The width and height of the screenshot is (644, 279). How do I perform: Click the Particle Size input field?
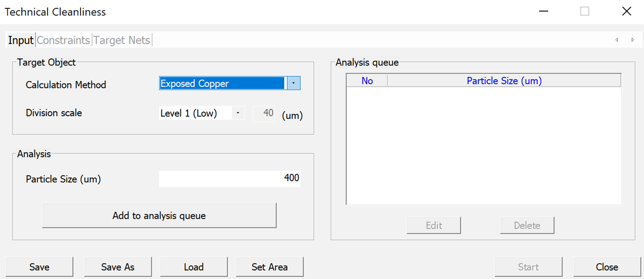click(229, 179)
